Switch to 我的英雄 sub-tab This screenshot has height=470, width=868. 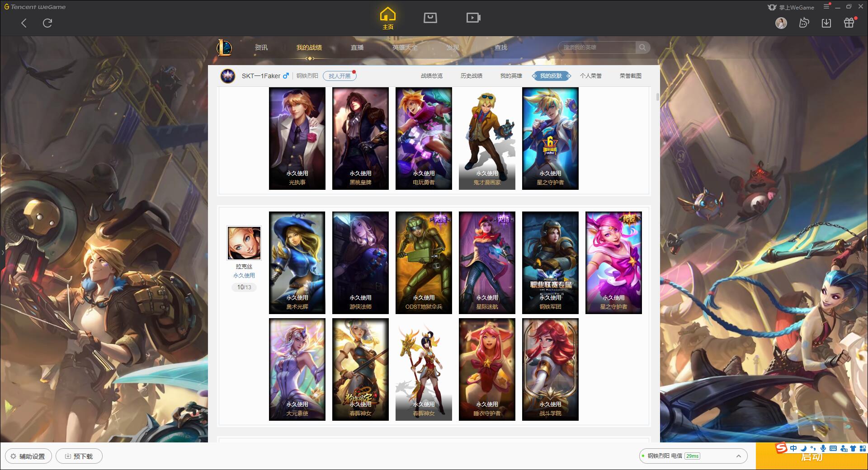pos(511,76)
